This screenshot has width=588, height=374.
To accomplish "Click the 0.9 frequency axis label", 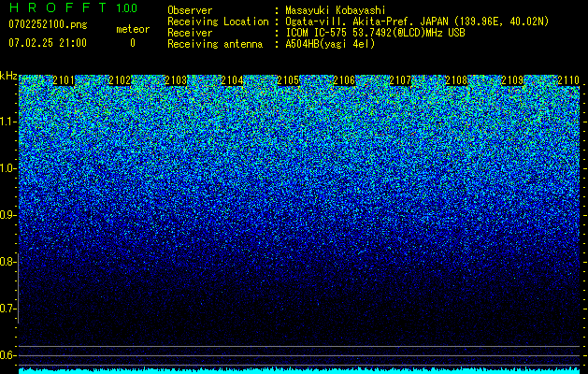I will click(7, 215).
